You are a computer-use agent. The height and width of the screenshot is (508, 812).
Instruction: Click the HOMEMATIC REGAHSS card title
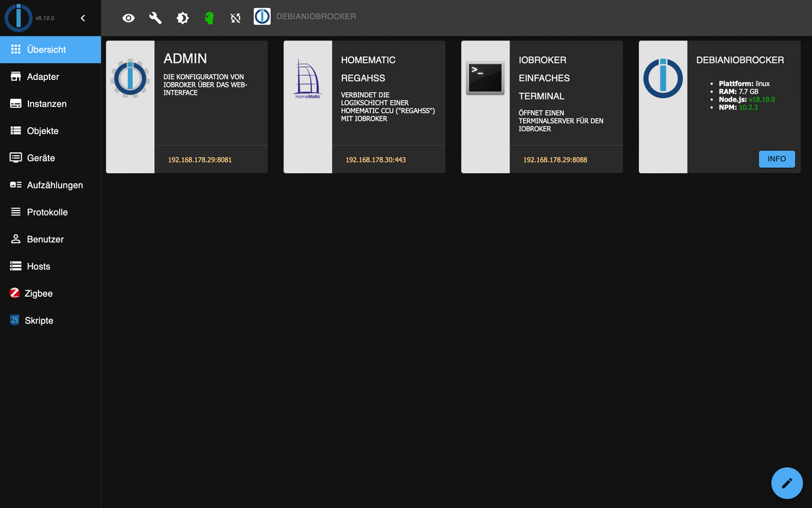pyautogui.click(x=368, y=68)
